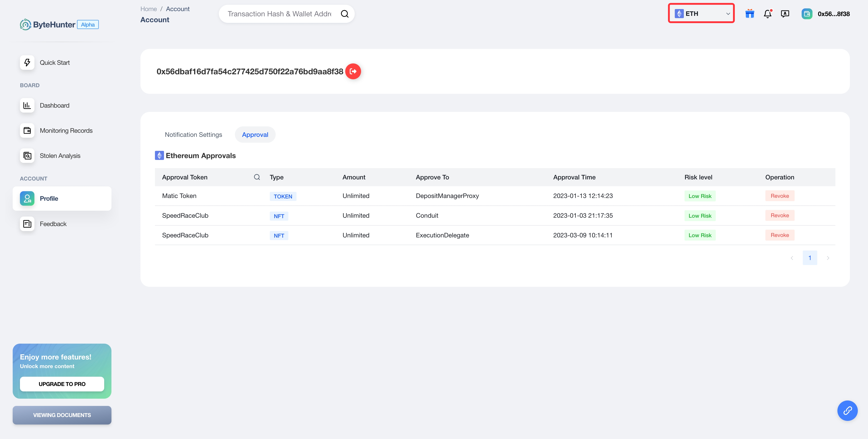The image size is (868, 439).
Task: Revoke SpeedRaceClub Conduit approval
Action: pos(780,216)
